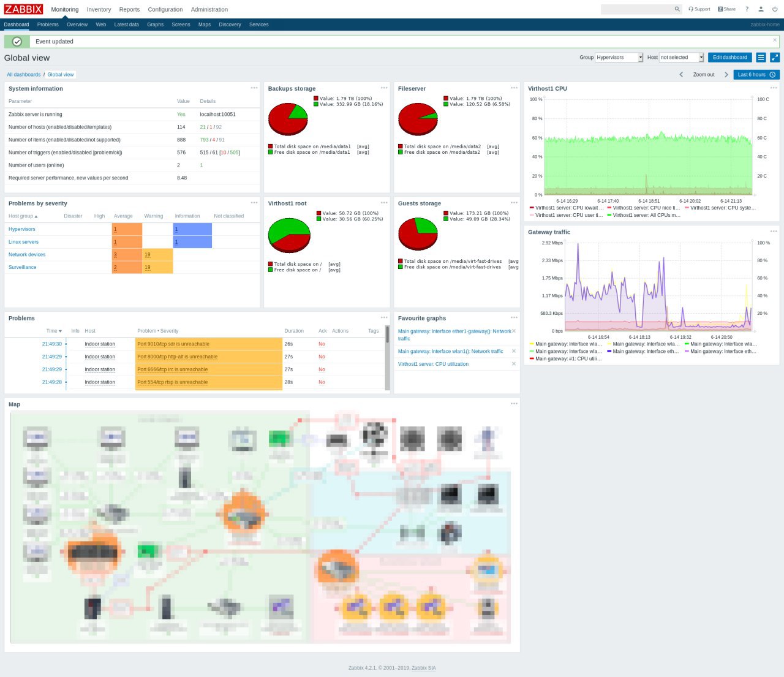The width and height of the screenshot is (784, 677).
Task: Open the Network devices host group link
Action: tap(27, 255)
